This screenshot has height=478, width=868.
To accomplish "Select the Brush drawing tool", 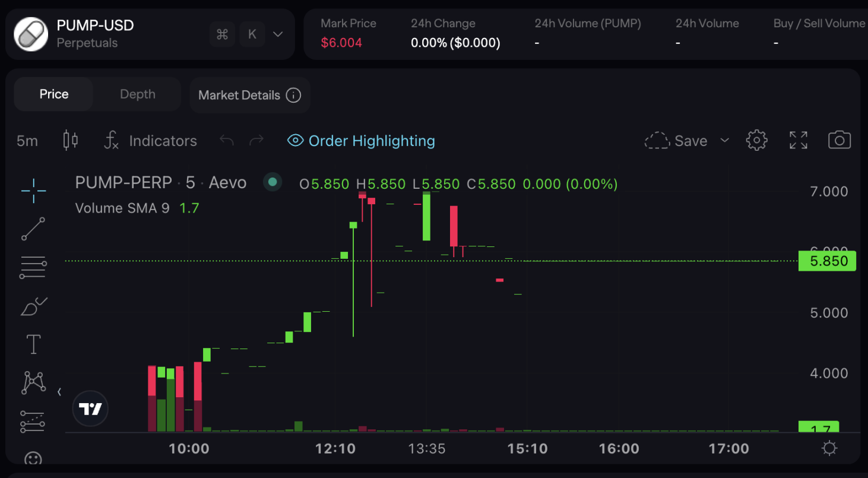I will [33, 305].
